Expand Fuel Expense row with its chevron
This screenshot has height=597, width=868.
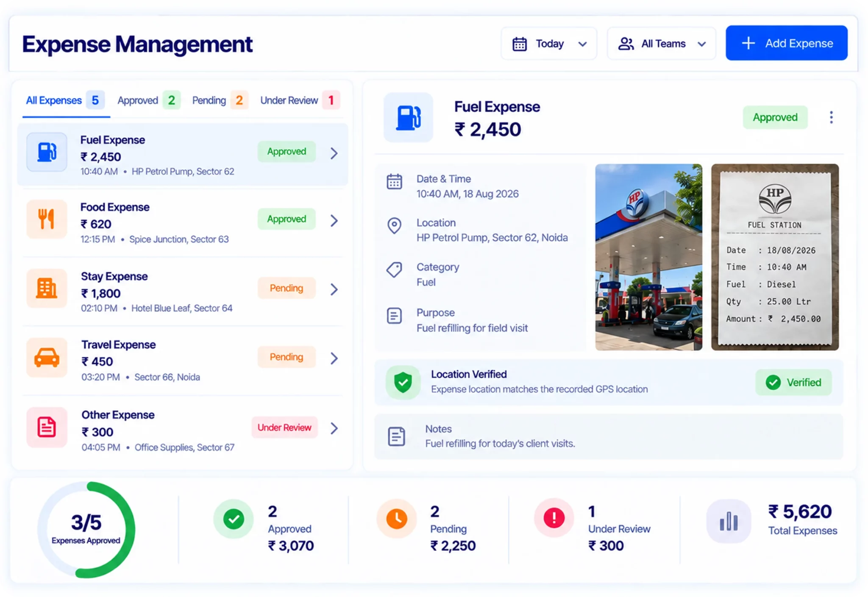coord(334,153)
